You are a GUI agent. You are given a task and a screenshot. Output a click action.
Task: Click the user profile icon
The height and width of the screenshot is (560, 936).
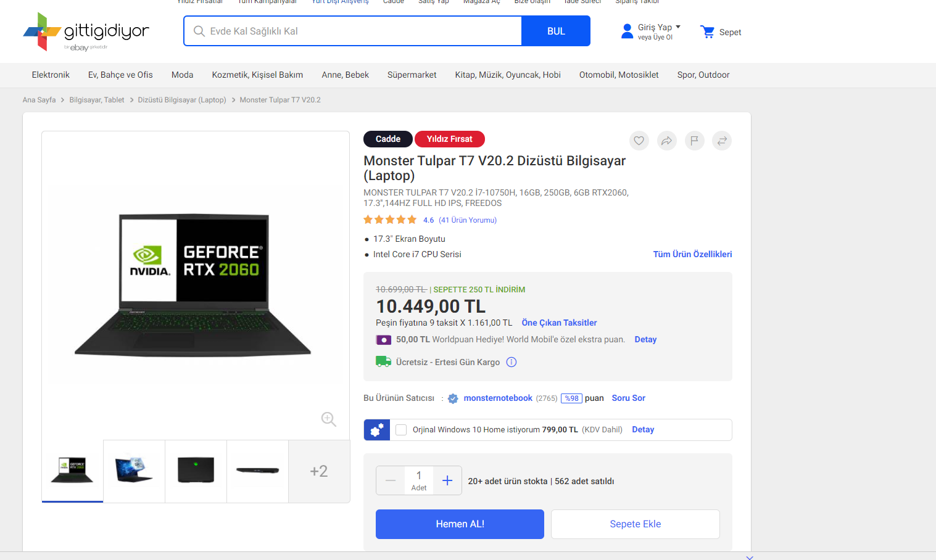[x=627, y=31]
